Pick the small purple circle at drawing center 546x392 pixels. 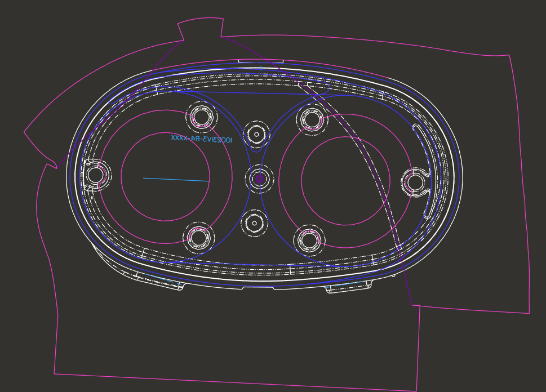click(x=259, y=179)
